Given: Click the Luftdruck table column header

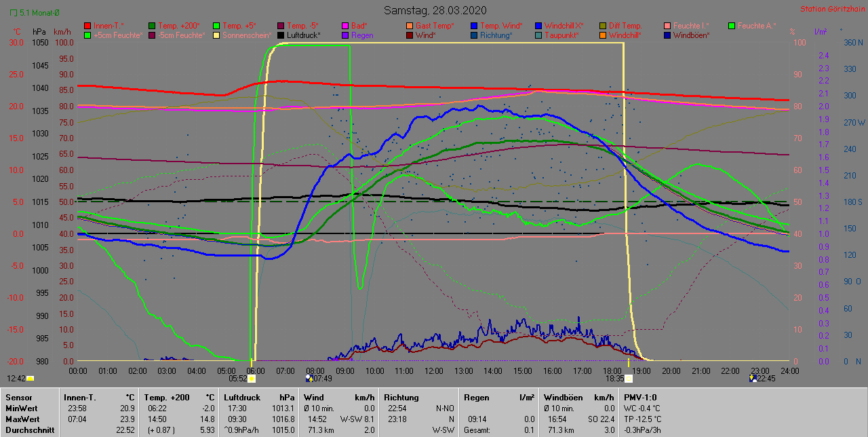Looking at the screenshot, I should 242,397.
